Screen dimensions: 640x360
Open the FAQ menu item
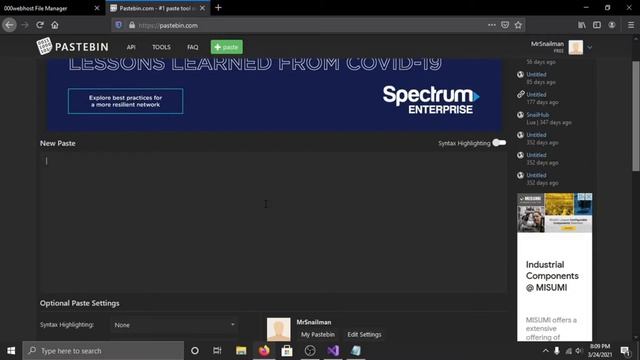193,47
